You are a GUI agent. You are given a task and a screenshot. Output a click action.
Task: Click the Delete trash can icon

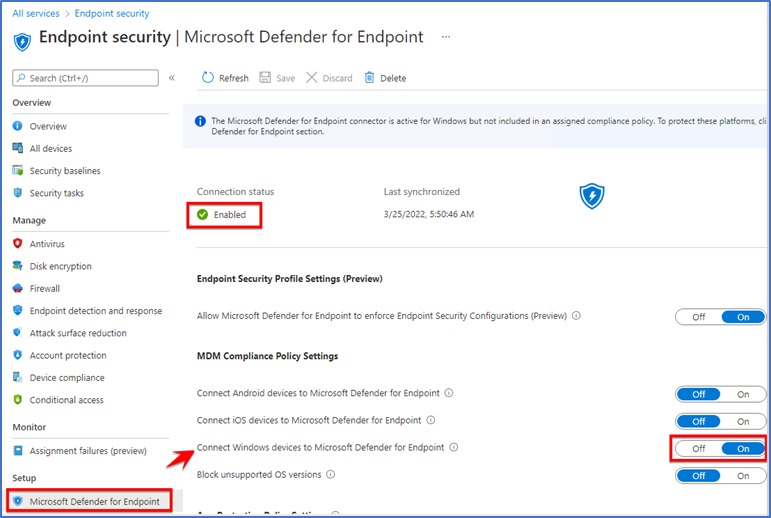click(369, 78)
